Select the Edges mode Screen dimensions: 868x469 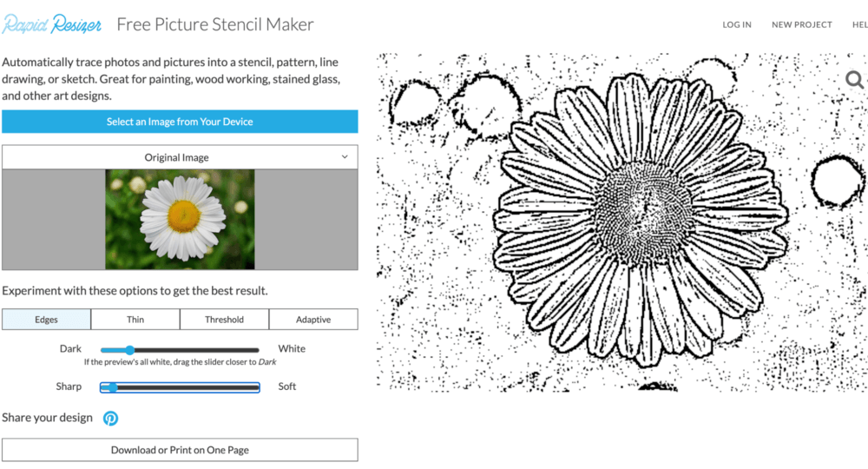click(47, 320)
